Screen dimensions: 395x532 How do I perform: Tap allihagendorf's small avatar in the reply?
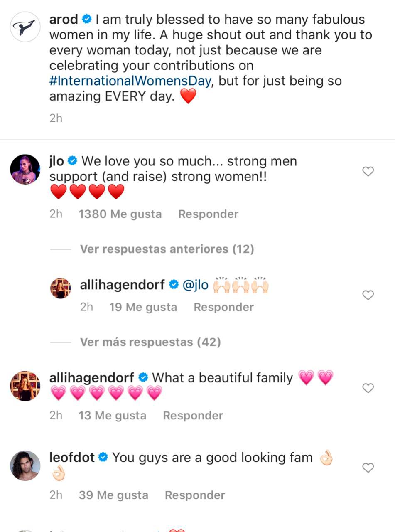pos(61,288)
